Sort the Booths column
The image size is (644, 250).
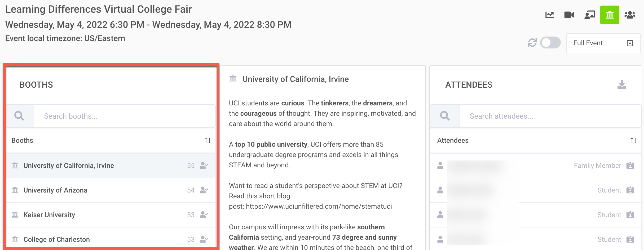pyautogui.click(x=208, y=140)
